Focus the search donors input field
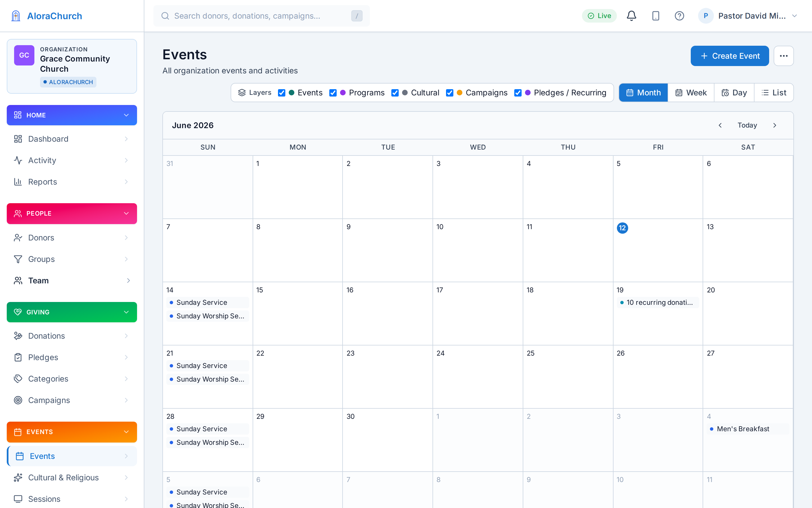The image size is (812, 508). click(x=261, y=16)
